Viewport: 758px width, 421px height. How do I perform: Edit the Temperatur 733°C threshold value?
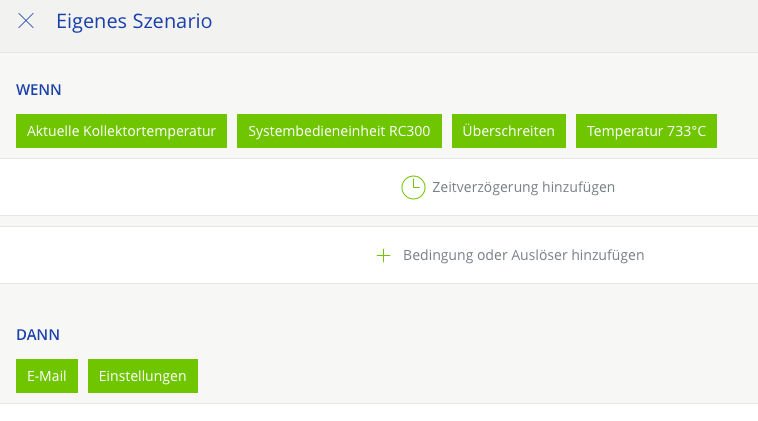[646, 131]
